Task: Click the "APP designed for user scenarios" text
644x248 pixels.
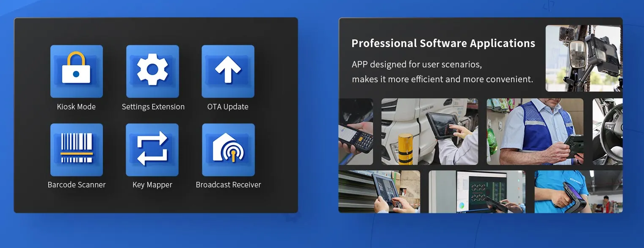Action: [417, 65]
